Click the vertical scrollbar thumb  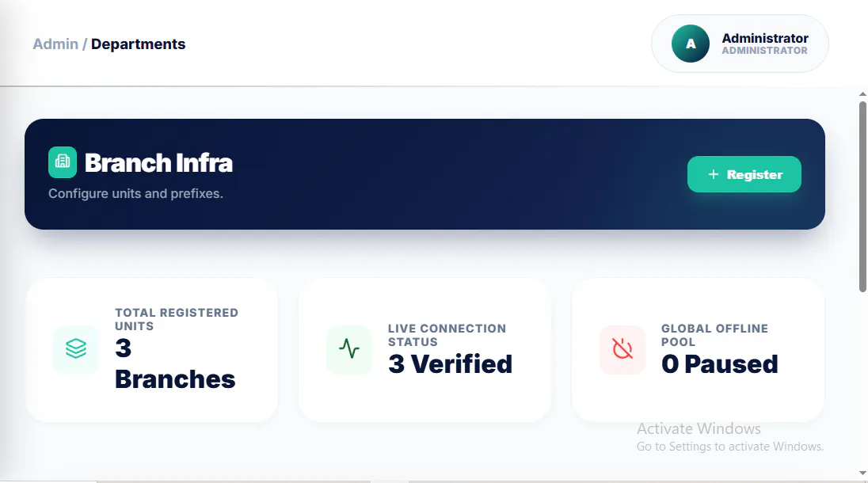click(862, 196)
